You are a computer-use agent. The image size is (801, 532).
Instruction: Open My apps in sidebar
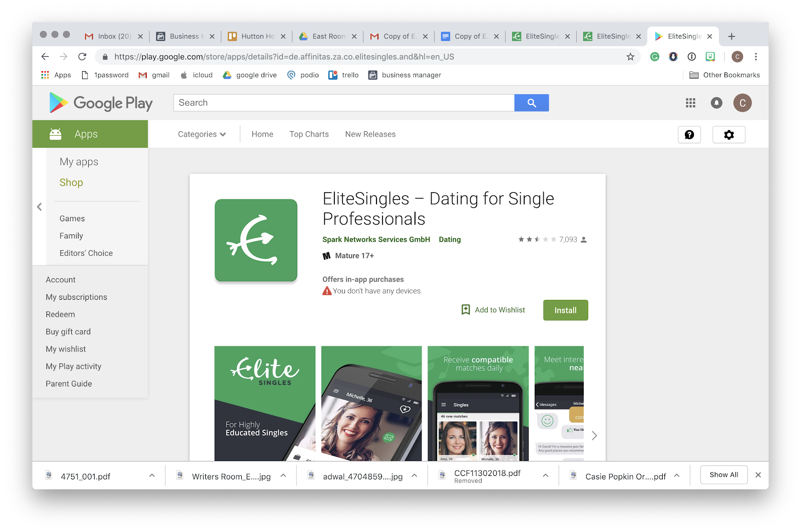pos(79,162)
